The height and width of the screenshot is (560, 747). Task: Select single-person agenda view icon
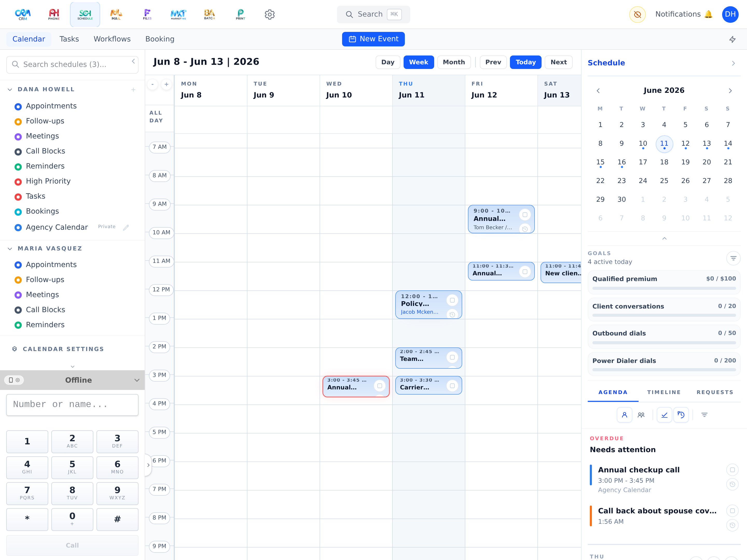point(624,415)
